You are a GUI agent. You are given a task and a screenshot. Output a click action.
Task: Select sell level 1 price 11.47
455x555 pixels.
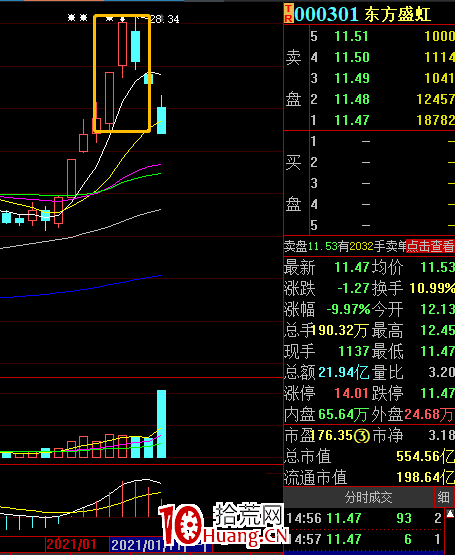tap(352, 120)
